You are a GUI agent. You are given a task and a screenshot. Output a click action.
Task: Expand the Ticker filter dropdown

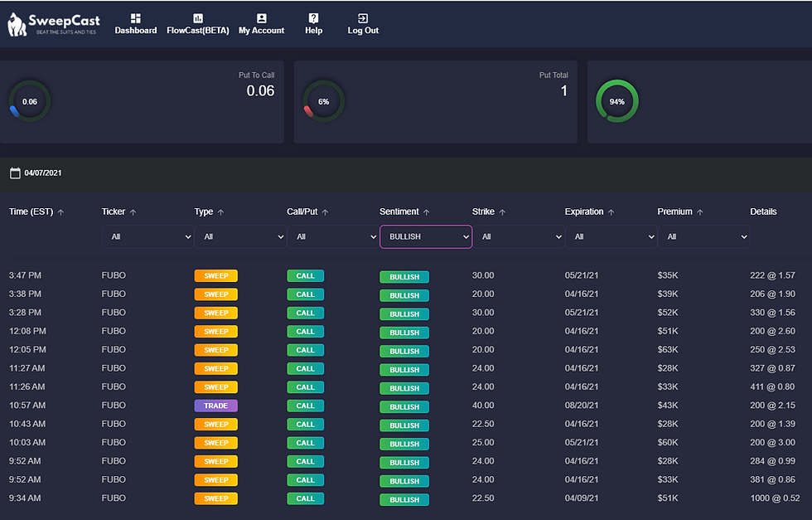click(x=147, y=236)
